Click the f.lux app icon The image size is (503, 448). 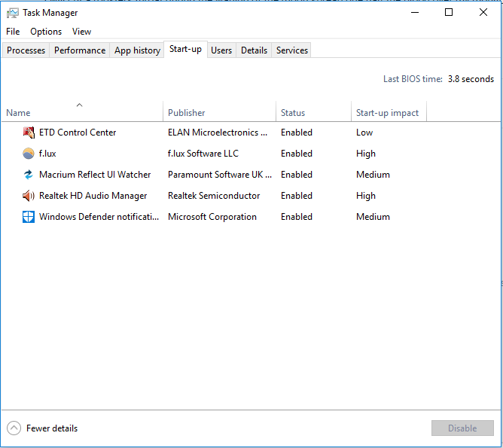pyautogui.click(x=29, y=154)
